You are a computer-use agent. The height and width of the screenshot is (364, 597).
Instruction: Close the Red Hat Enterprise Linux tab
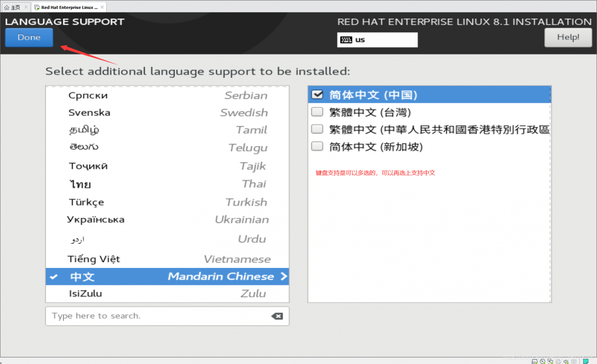(x=102, y=7)
